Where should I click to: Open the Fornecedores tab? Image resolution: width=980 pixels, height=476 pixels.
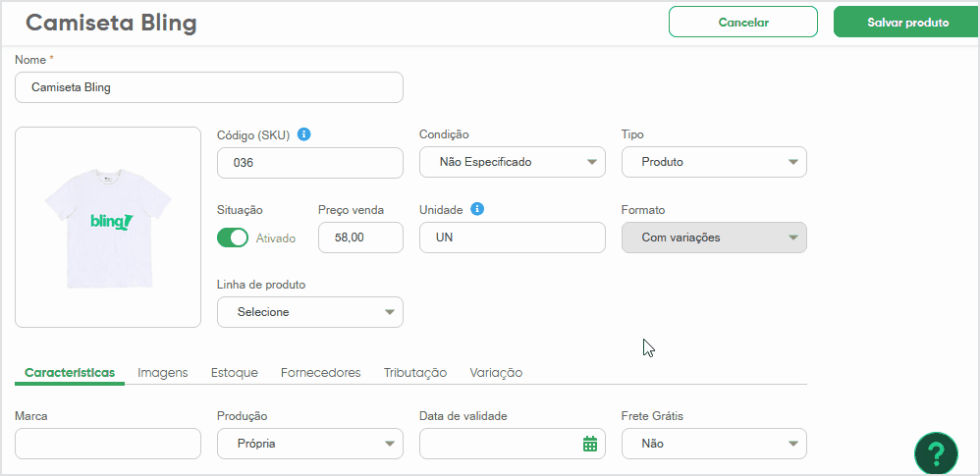321,373
